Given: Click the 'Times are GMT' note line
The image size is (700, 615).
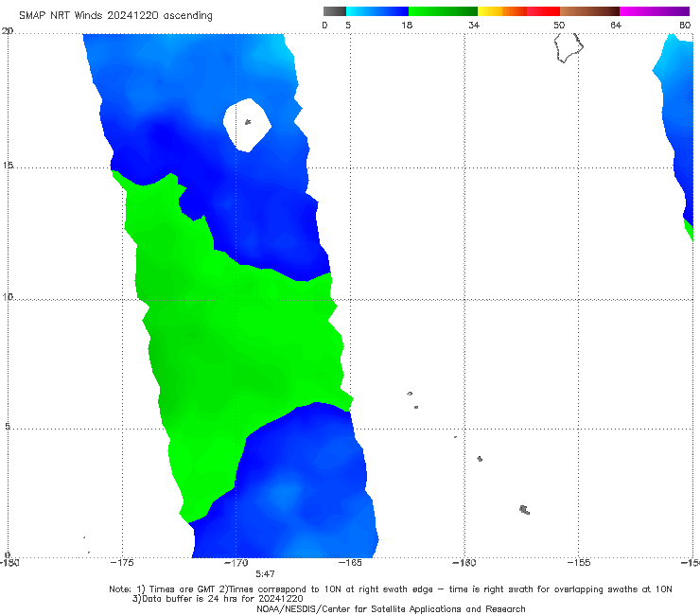Looking at the screenshot, I should point(391,589).
